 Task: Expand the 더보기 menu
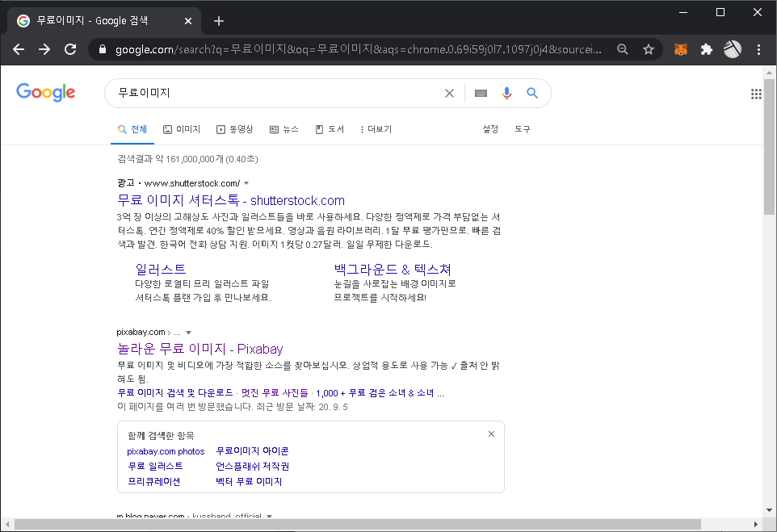376,129
